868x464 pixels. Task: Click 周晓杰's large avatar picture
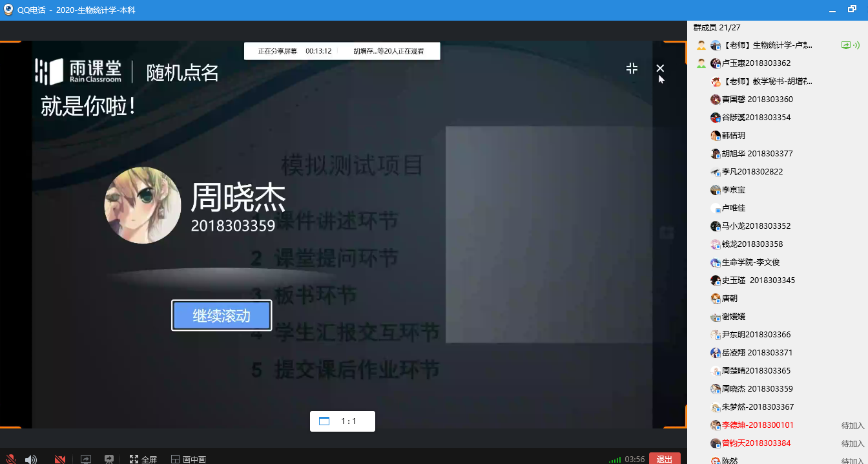pyautogui.click(x=143, y=206)
